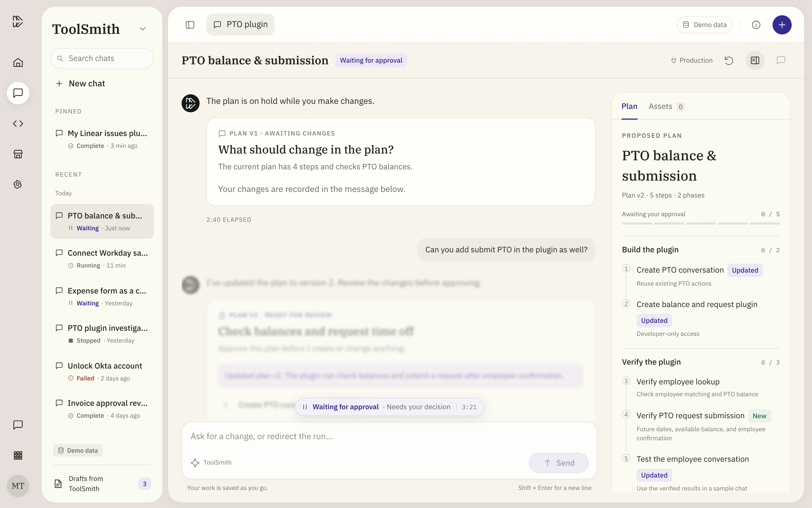Open the Expense form chat
Screen dimensions: 812x508
(x=102, y=296)
